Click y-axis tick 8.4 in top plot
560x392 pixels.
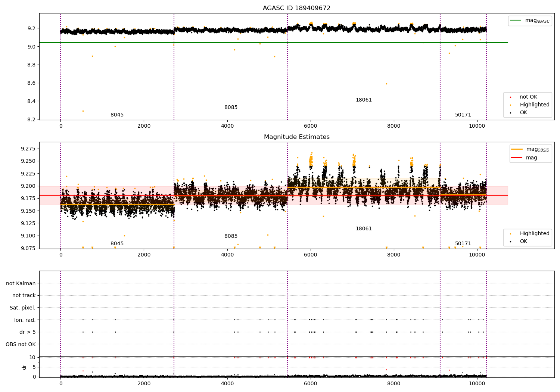click(x=32, y=101)
